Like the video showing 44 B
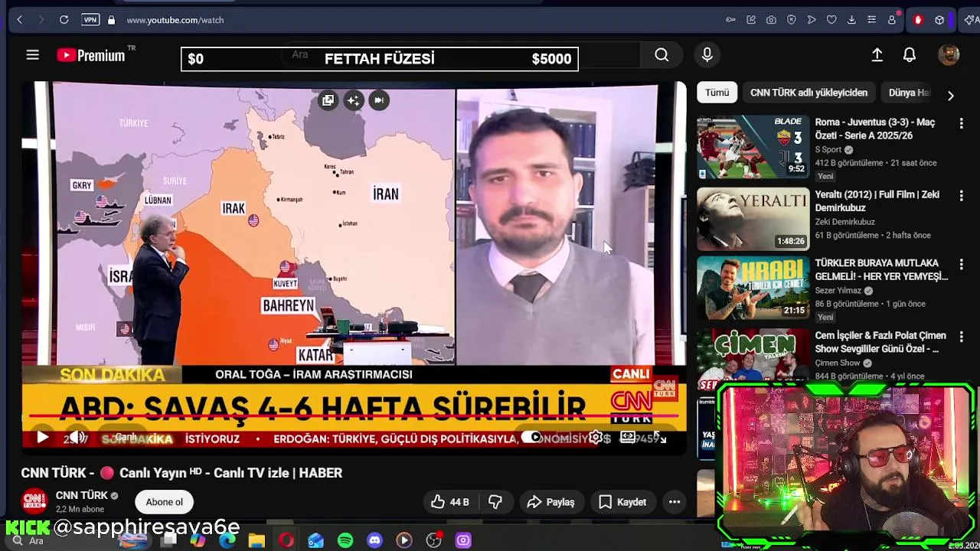The image size is (980, 551). 449,502
